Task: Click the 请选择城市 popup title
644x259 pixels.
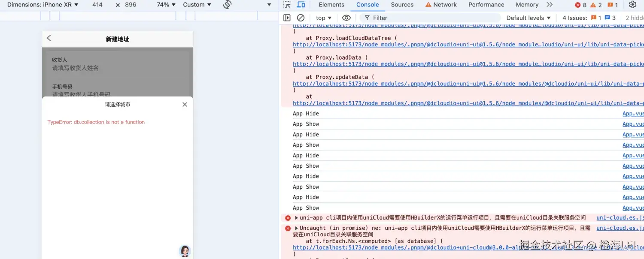Action: (118, 104)
